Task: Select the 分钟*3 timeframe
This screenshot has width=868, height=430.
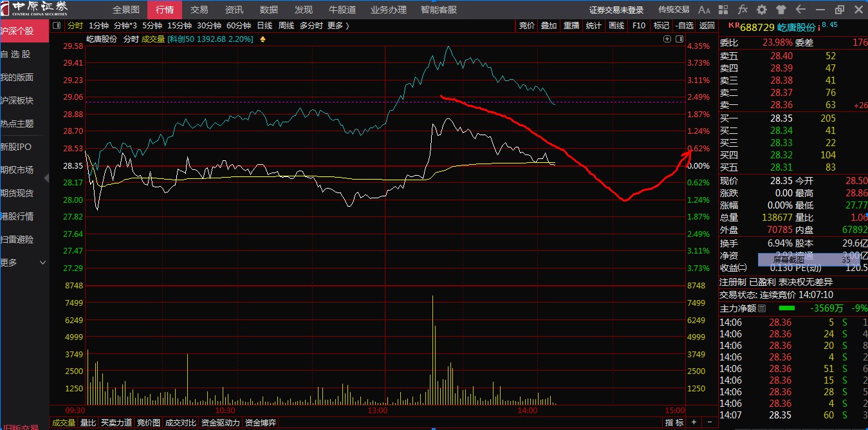Action: click(x=125, y=26)
